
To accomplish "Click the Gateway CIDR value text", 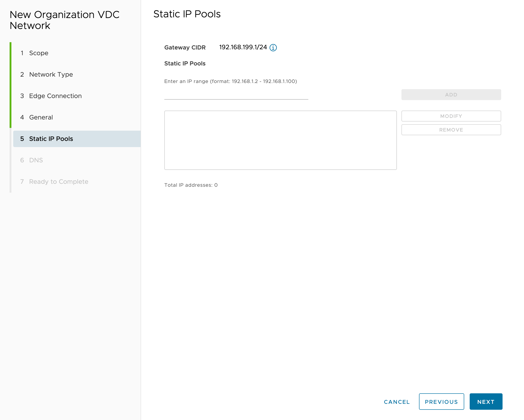I will pyautogui.click(x=243, y=47).
